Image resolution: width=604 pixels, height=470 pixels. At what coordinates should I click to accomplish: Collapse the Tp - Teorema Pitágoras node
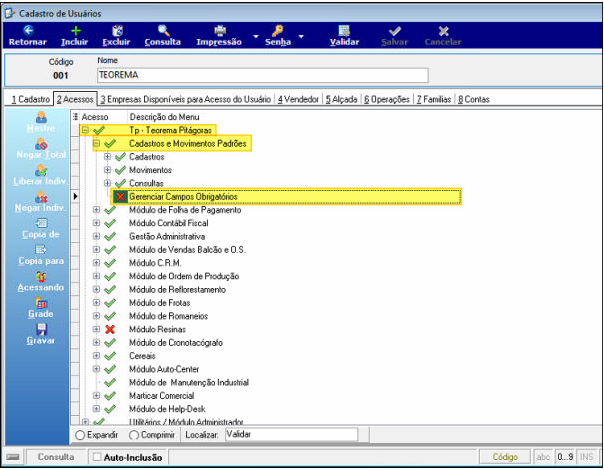86,130
